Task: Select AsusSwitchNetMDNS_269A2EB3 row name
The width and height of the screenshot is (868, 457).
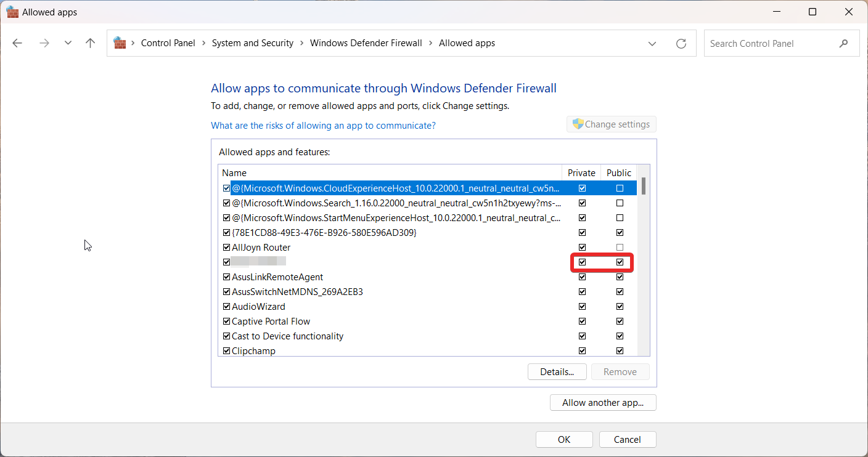Action: click(297, 292)
